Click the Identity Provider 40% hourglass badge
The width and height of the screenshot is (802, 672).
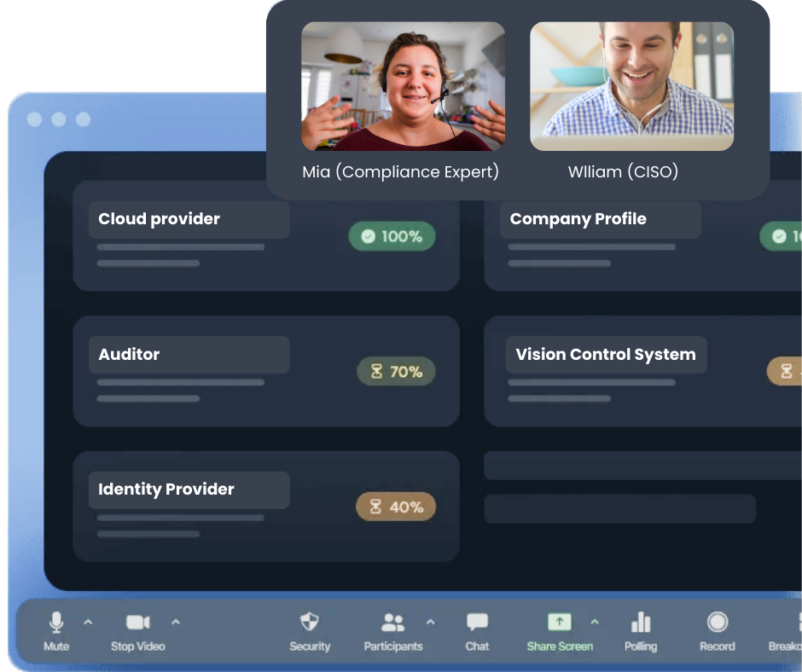coord(396,507)
